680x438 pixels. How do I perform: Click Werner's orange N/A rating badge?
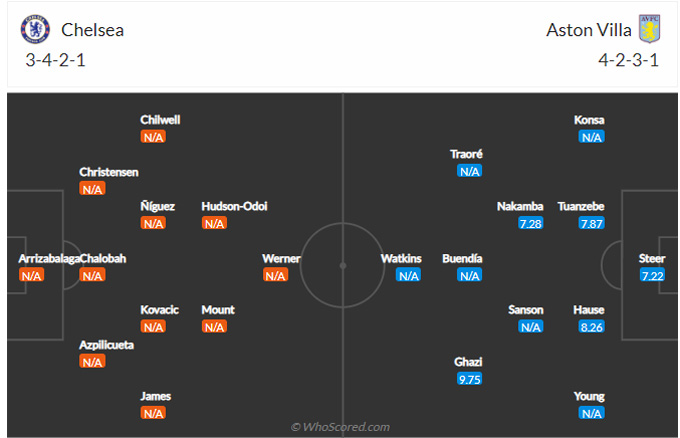275,275
